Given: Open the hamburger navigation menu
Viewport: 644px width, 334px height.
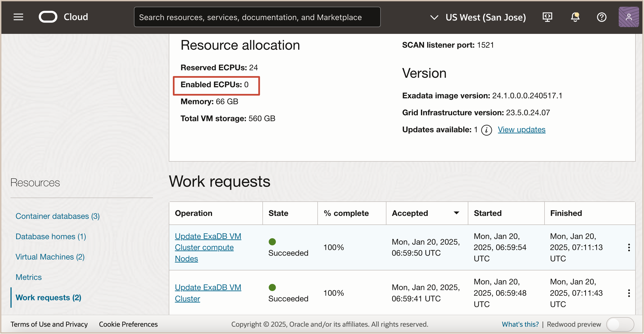Looking at the screenshot, I should tap(18, 17).
